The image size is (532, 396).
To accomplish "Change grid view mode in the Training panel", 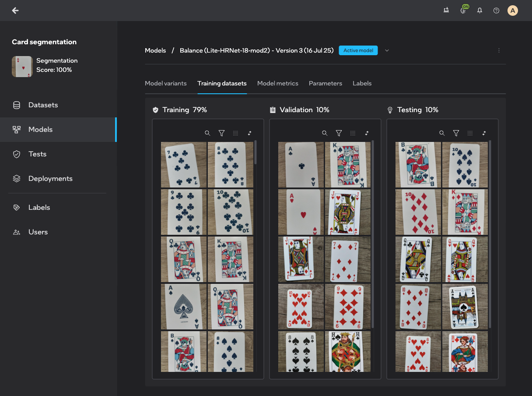I will click(235, 133).
